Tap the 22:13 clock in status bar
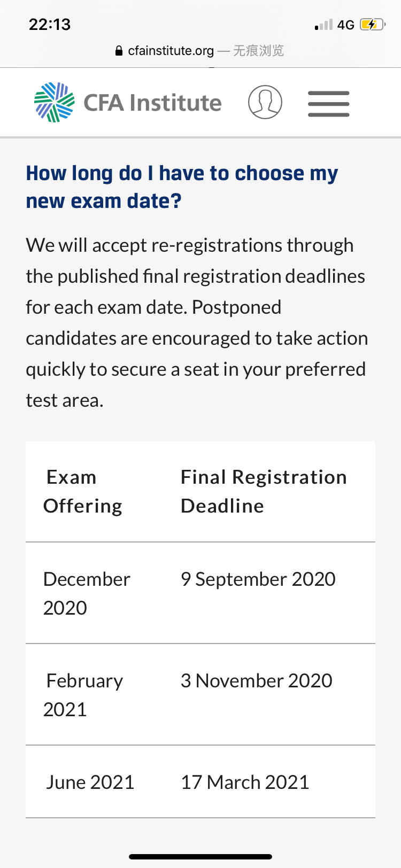The height and width of the screenshot is (868, 401). click(x=50, y=25)
